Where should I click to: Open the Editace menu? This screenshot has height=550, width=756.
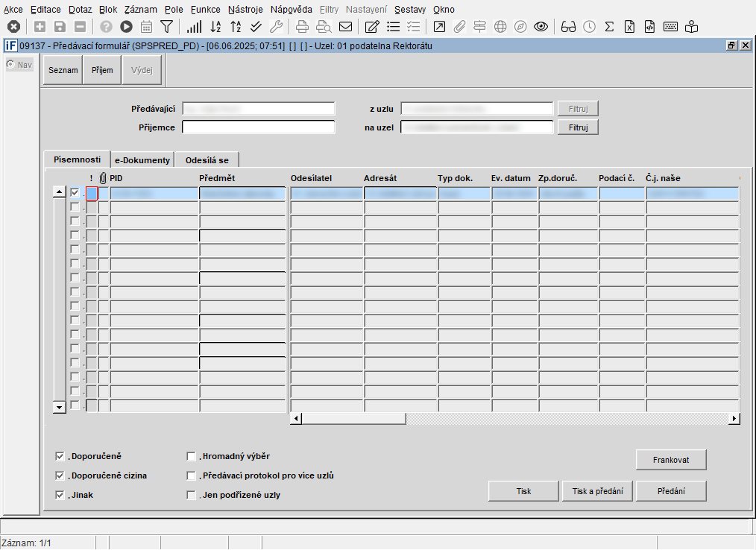(45, 10)
